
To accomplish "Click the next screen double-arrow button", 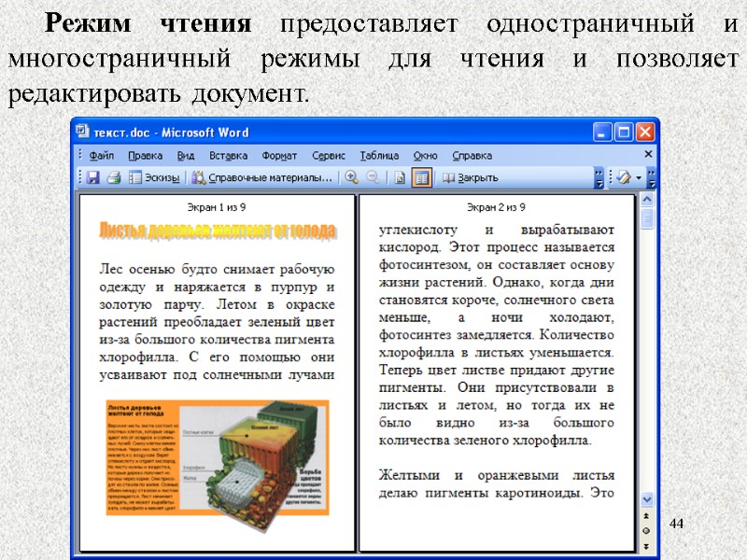I will (646, 546).
